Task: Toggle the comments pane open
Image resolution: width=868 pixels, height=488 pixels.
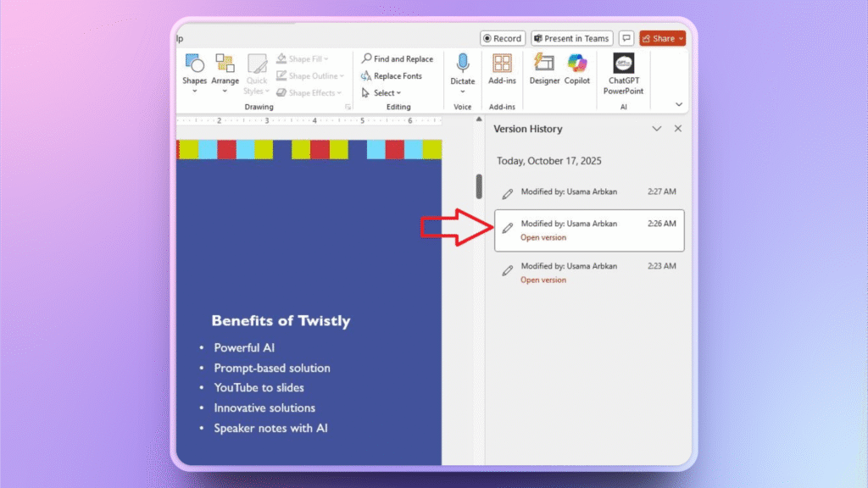Action: [626, 37]
